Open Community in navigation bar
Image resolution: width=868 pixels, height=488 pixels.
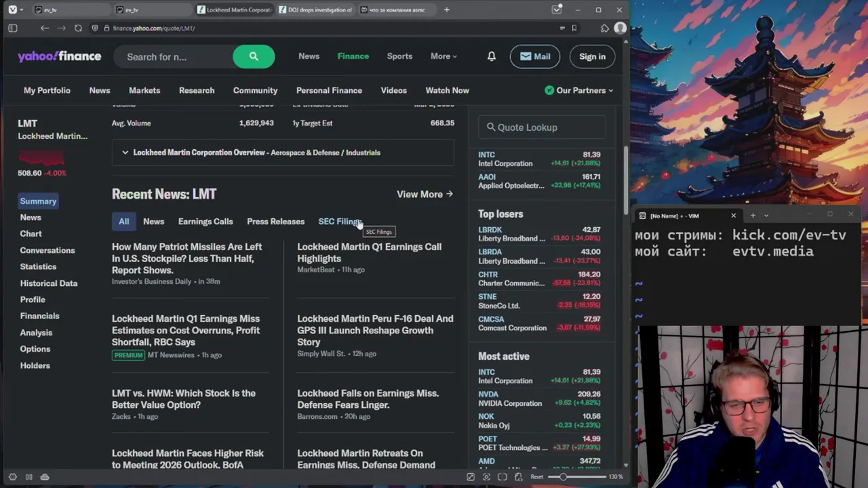coord(255,90)
